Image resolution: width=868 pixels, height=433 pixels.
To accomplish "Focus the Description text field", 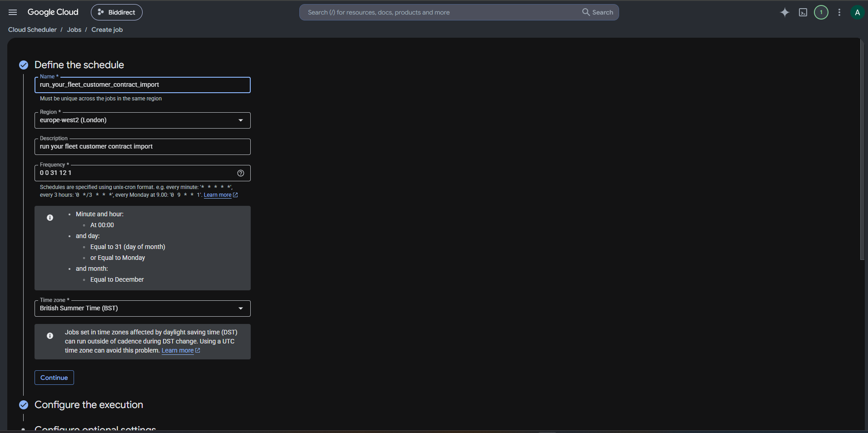I will [x=143, y=147].
